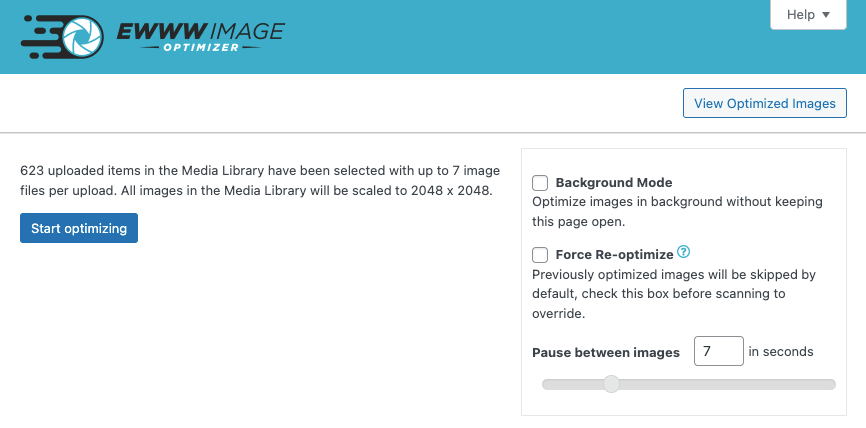The height and width of the screenshot is (428, 866).
Task: Focus the Pause between images number field
Action: coord(718,352)
